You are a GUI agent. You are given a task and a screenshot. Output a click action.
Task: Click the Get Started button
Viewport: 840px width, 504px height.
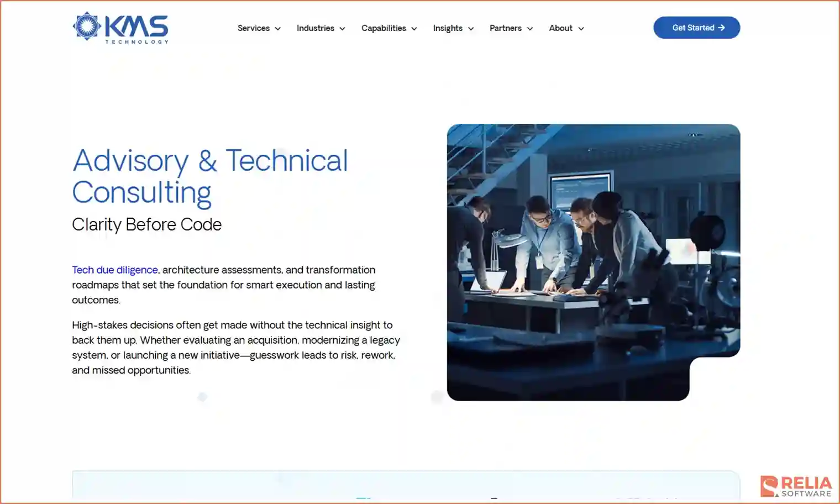tap(697, 28)
